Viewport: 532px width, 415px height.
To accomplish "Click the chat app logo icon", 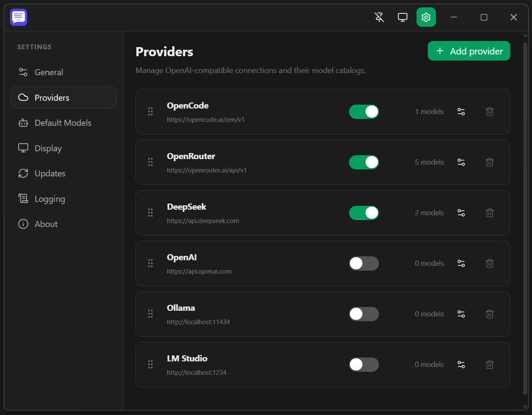I will 19,17.
